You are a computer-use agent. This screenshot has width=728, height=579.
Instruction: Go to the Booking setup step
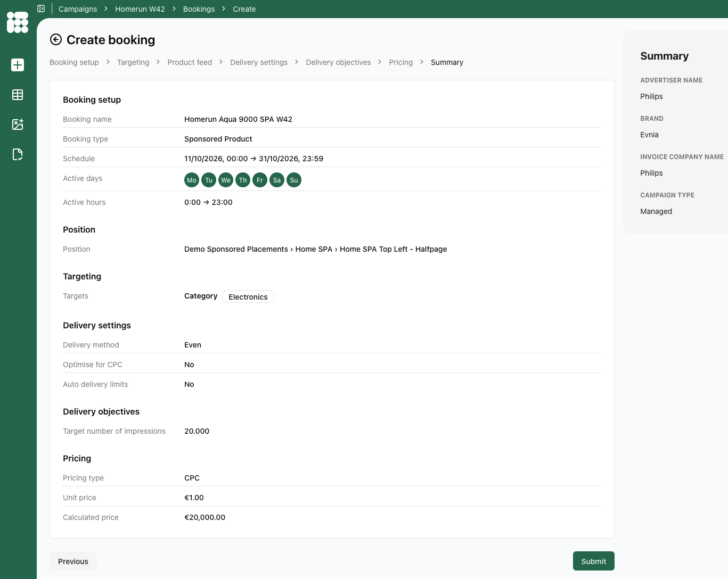74,62
